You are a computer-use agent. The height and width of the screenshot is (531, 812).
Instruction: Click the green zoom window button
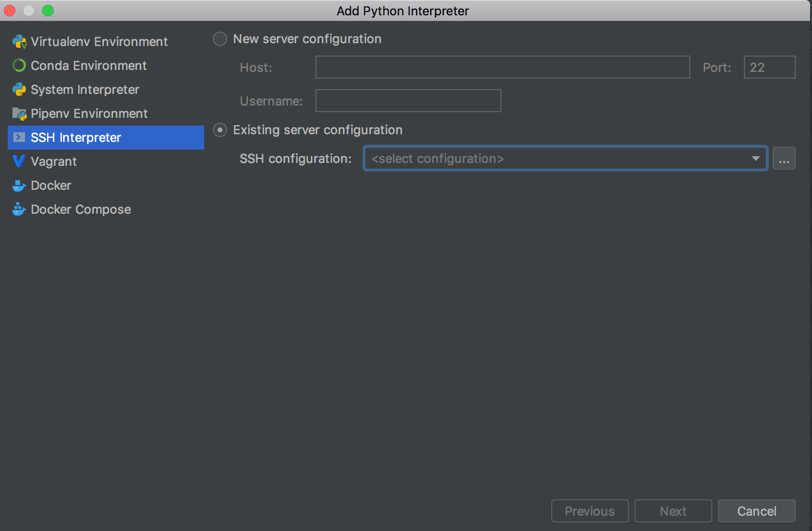[x=48, y=11]
